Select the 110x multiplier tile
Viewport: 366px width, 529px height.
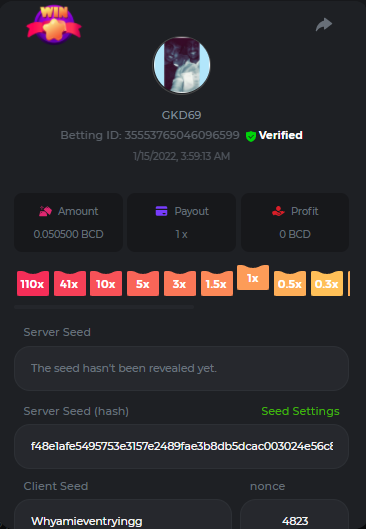click(33, 283)
